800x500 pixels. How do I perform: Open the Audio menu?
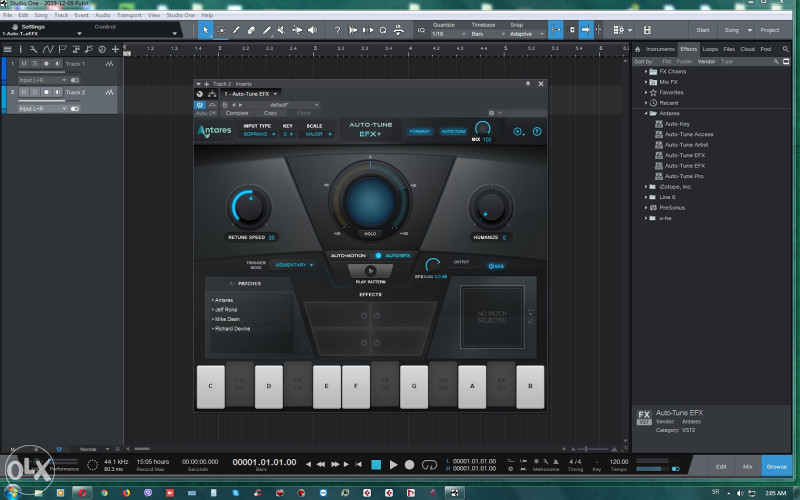point(103,15)
